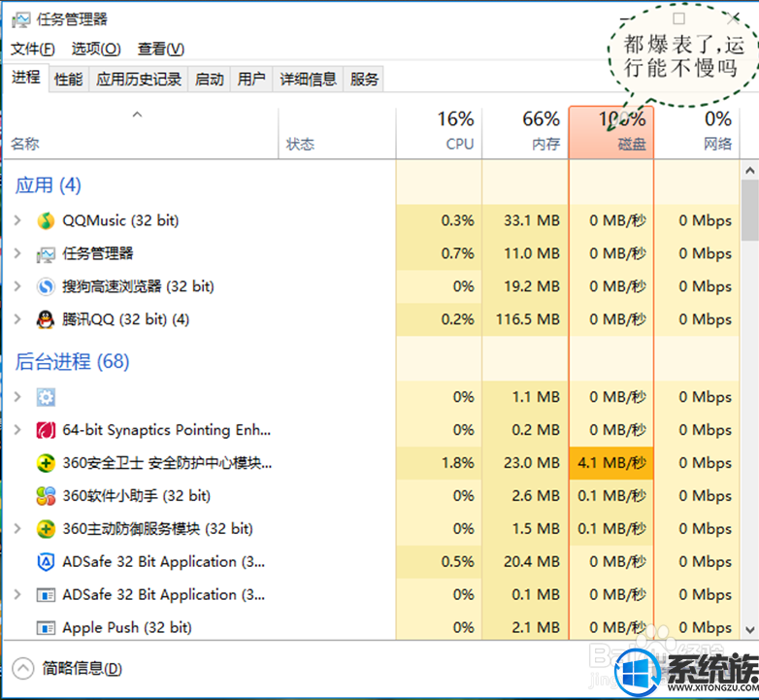Screen dimensions: 759x700
Task: Sort by the 0% 网络 column header
Action: pyautogui.click(x=697, y=133)
